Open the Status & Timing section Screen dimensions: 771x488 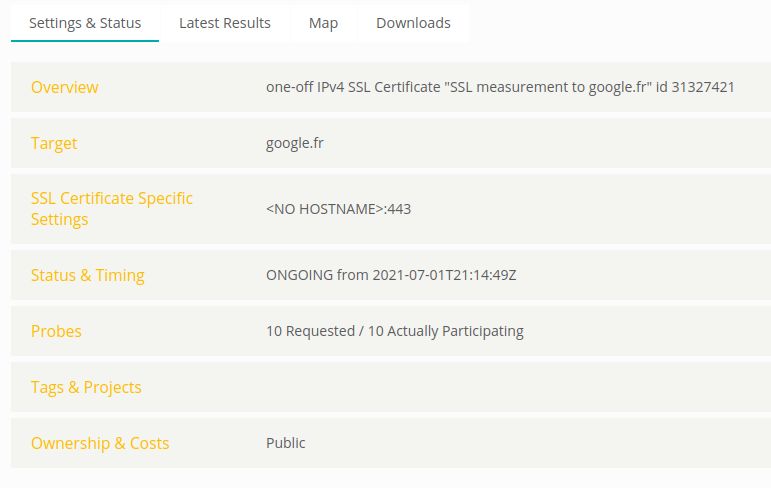87,275
